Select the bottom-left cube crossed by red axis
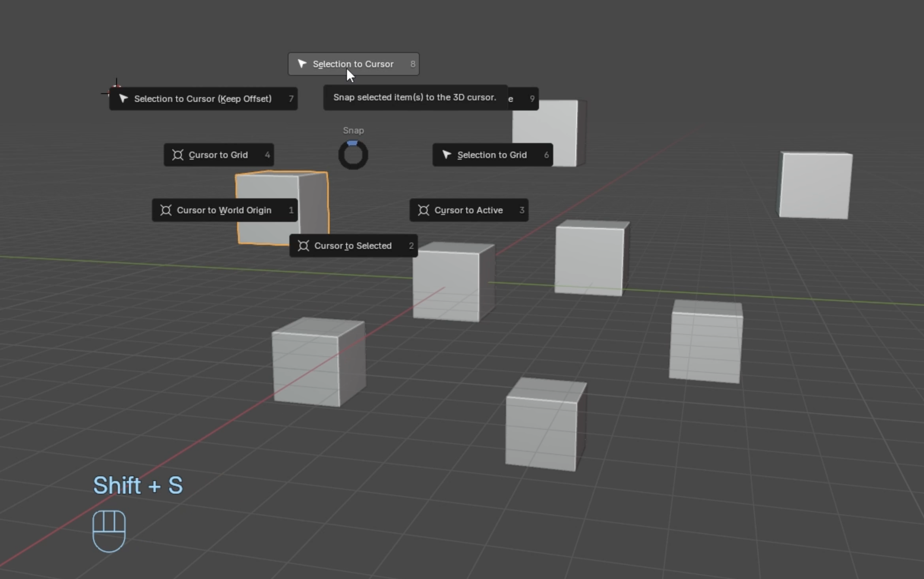The width and height of the screenshot is (924, 579). click(318, 362)
